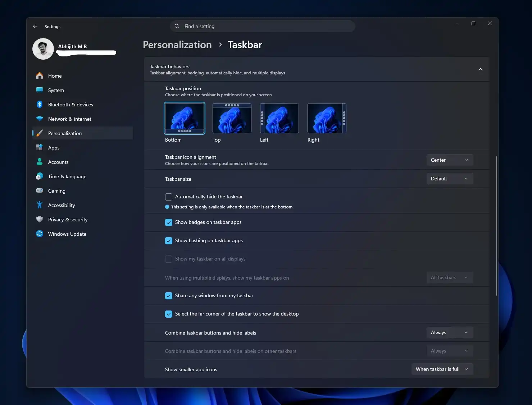The width and height of the screenshot is (532, 405).
Task: Click the info icon below auto-hide option
Action: (x=167, y=207)
